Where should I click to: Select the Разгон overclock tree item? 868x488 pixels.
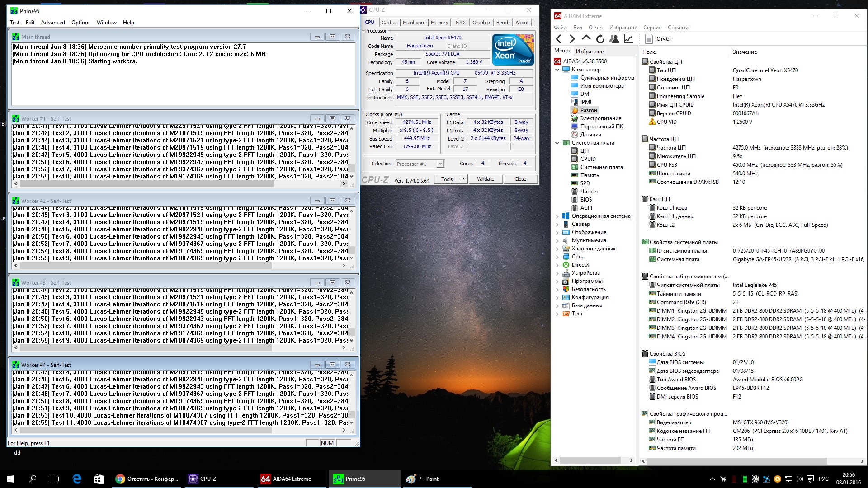pos(589,110)
